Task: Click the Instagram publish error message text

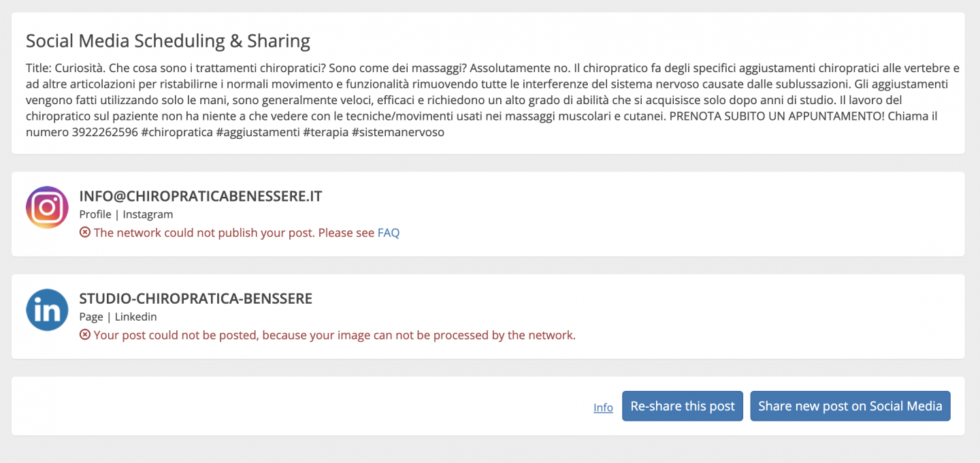Action: (x=234, y=233)
